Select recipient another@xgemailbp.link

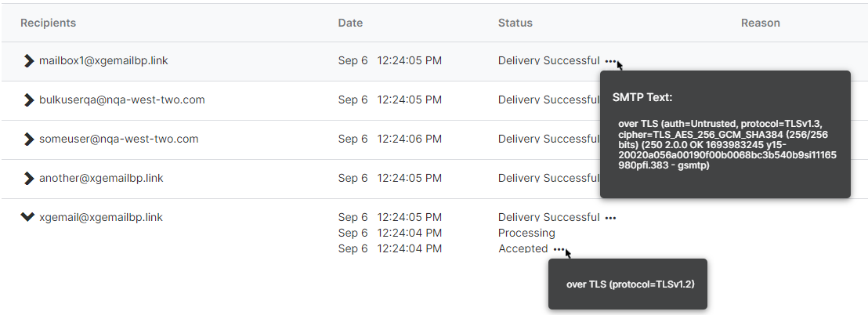[101, 179]
